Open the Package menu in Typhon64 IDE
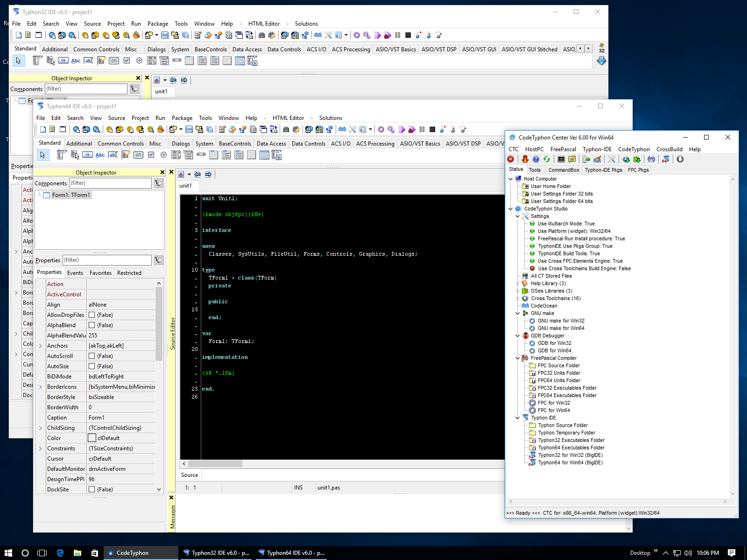The width and height of the screenshot is (747, 560). click(x=182, y=118)
